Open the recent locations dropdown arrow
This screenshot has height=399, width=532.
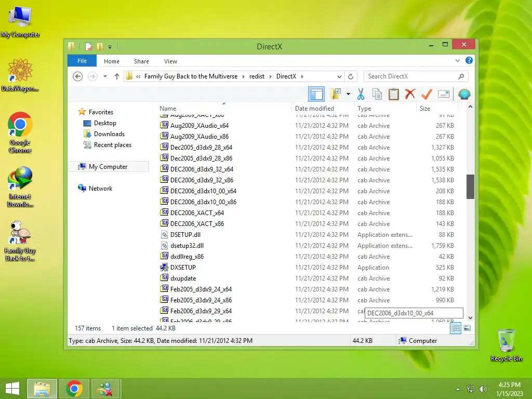pos(105,76)
